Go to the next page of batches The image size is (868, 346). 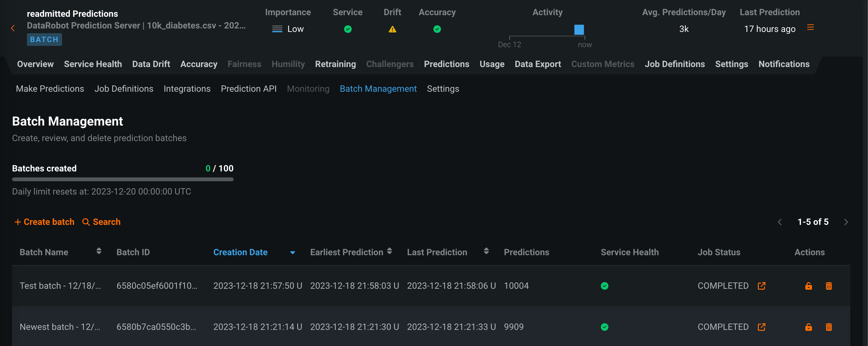pyautogui.click(x=846, y=222)
